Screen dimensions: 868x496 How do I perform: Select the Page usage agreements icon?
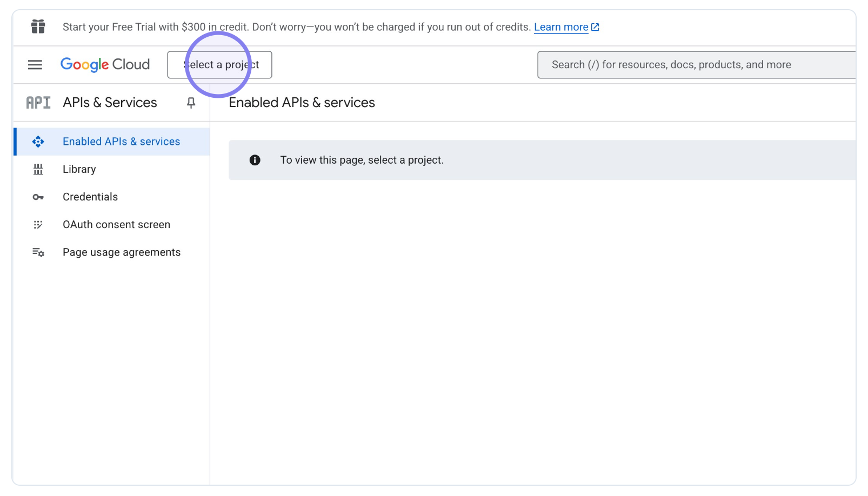point(38,252)
